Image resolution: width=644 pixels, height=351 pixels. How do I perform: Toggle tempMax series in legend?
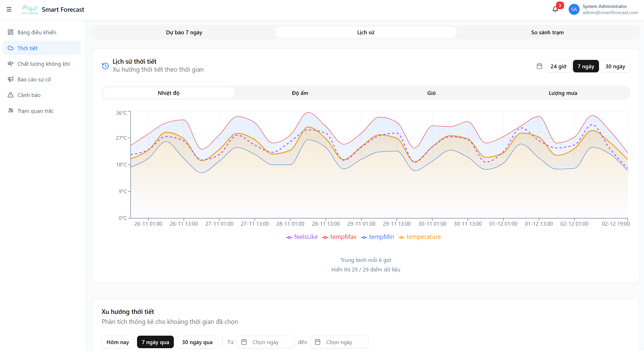point(339,237)
